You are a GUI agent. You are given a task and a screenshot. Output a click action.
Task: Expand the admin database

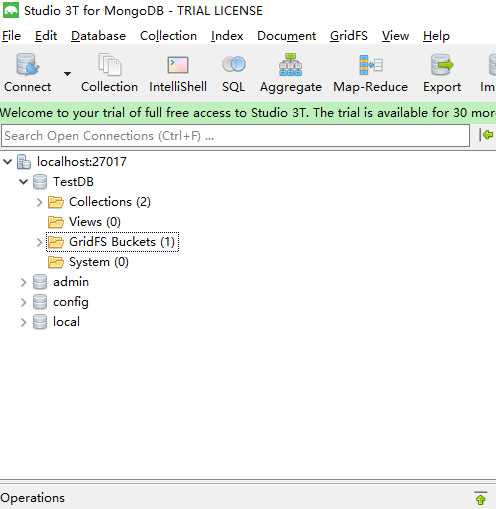click(x=23, y=282)
